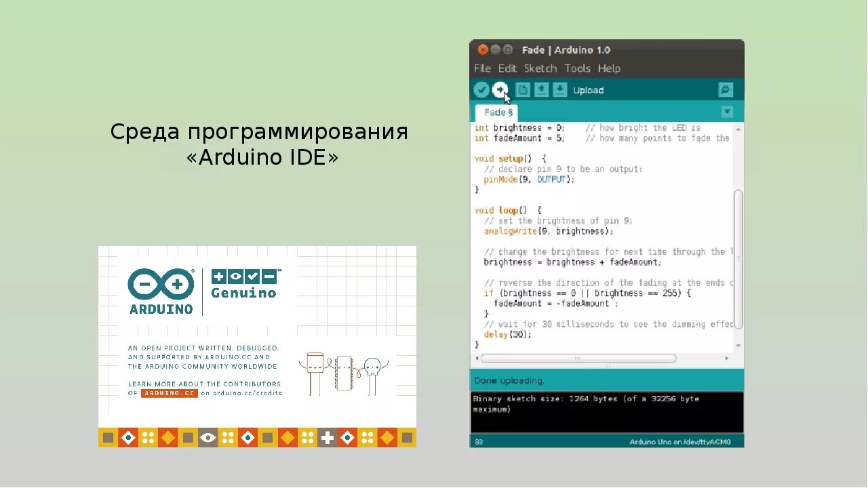This screenshot has width=868, height=488.
Task: Click the editor vertical scrollbar
Action: click(x=738, y=259)
